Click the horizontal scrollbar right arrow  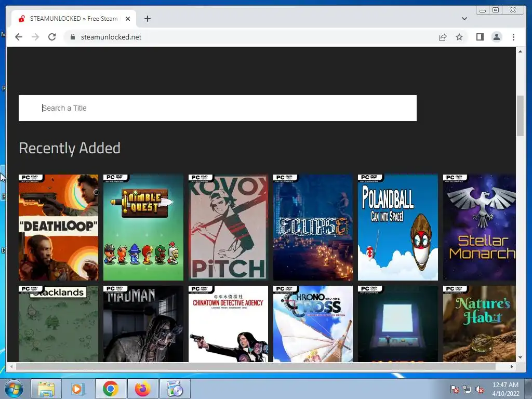(x=512, y=366)
